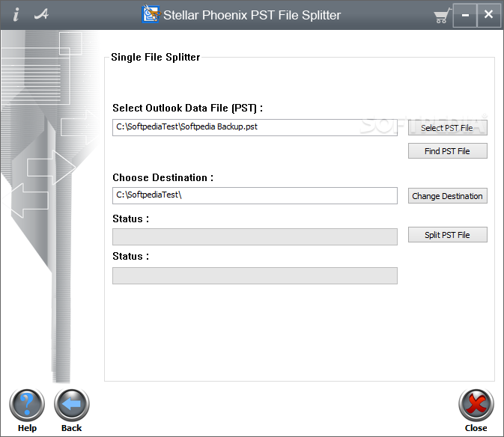
Task: Click 'Select Outlook Data File (PST) :' label
Action: click(188, 109)
